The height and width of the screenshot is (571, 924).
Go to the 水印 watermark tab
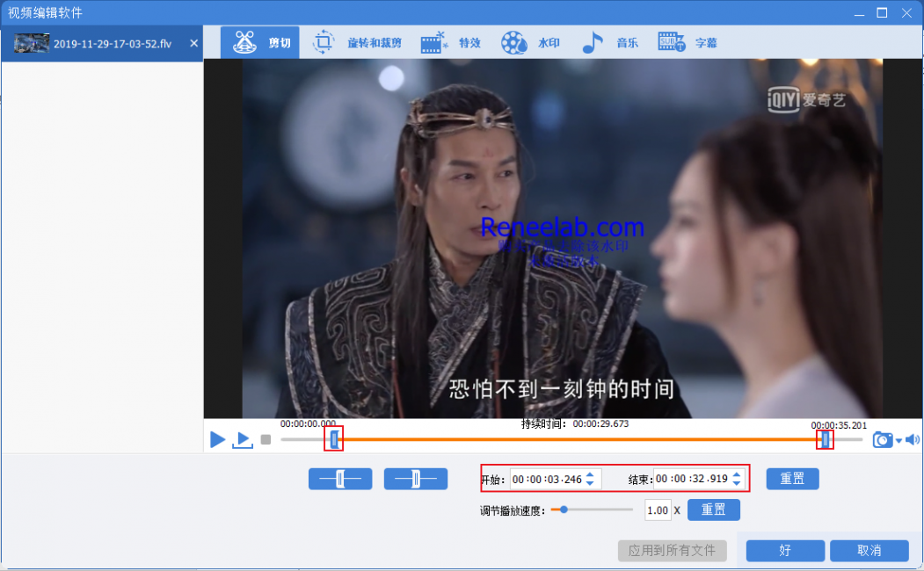pyautogui.click(x=530, y=42)
